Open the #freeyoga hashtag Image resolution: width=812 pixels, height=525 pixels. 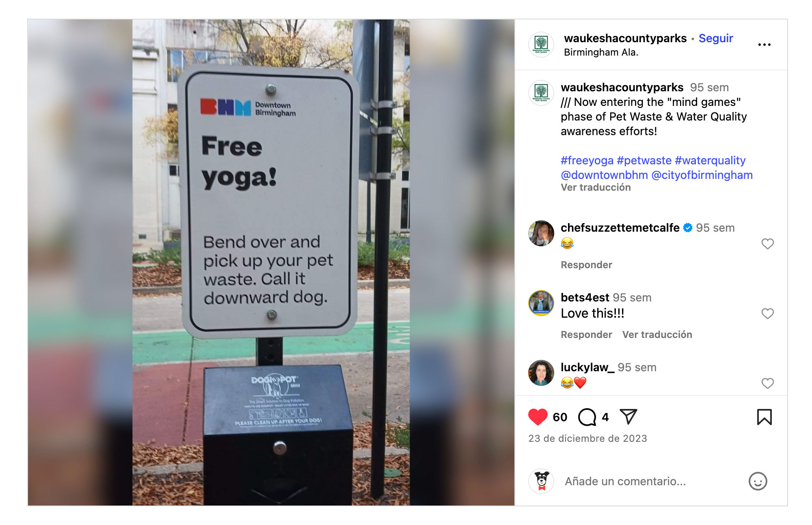(x=587, y=161)
